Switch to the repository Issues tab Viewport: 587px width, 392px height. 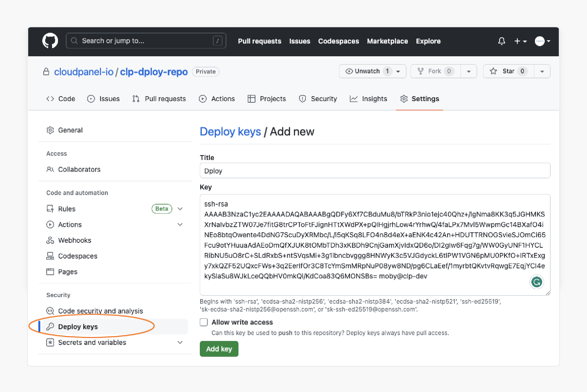point(103,99)
